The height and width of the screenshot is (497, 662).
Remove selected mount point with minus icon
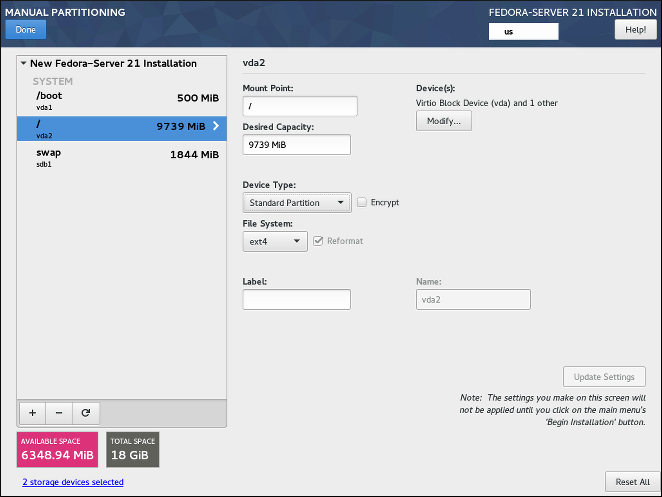click(59, 413)
